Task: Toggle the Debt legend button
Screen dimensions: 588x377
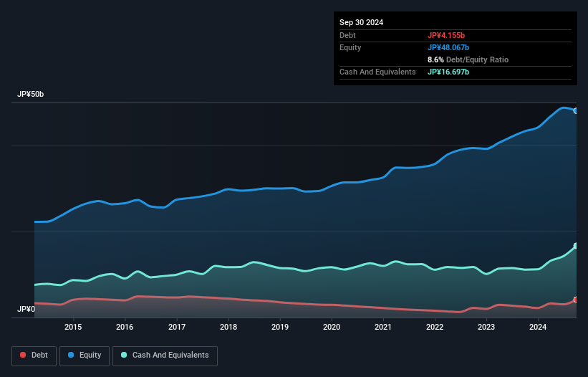Action: point(34,355)
